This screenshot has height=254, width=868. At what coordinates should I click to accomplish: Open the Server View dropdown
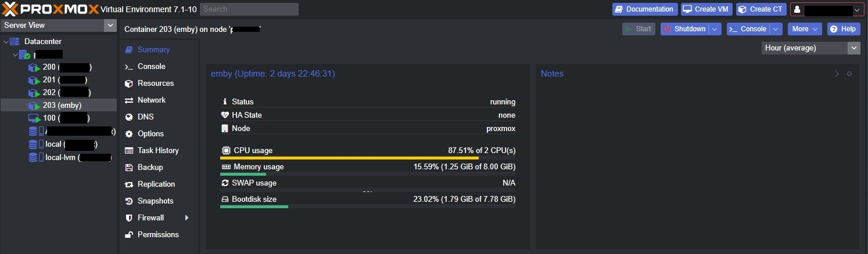tap(110, 26)
